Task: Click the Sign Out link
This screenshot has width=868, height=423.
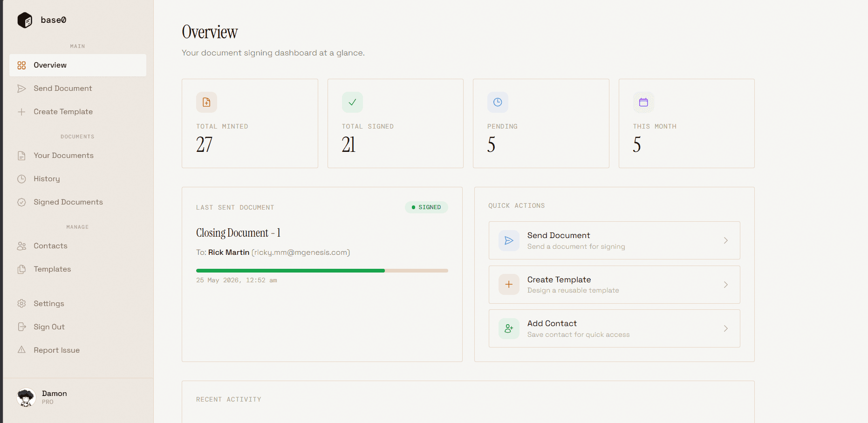Action: point(78,327)
